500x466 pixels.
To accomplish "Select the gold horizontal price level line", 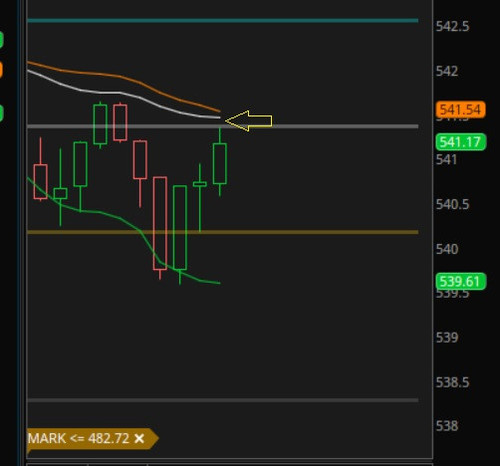I will pyautogui.click(x=222, y=232).
